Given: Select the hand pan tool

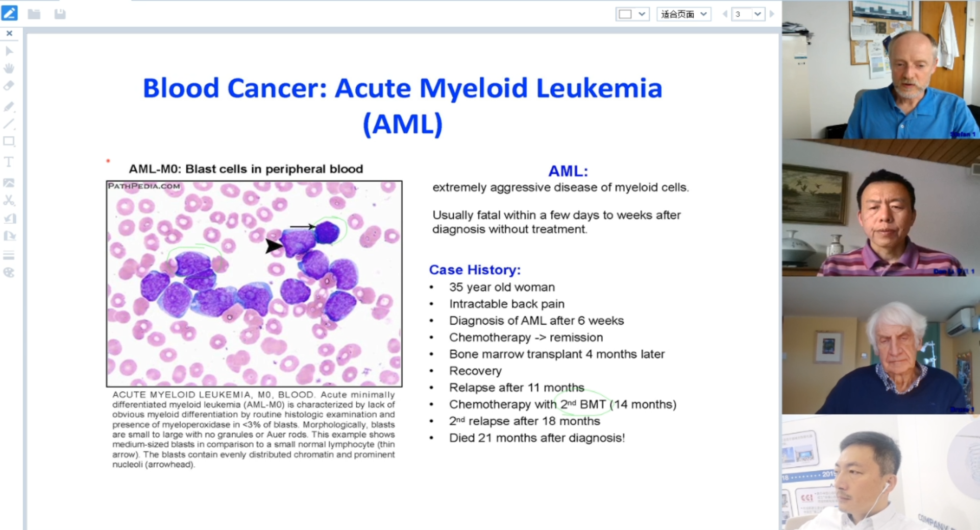Looking at the screenshot, I should (9, 68).
